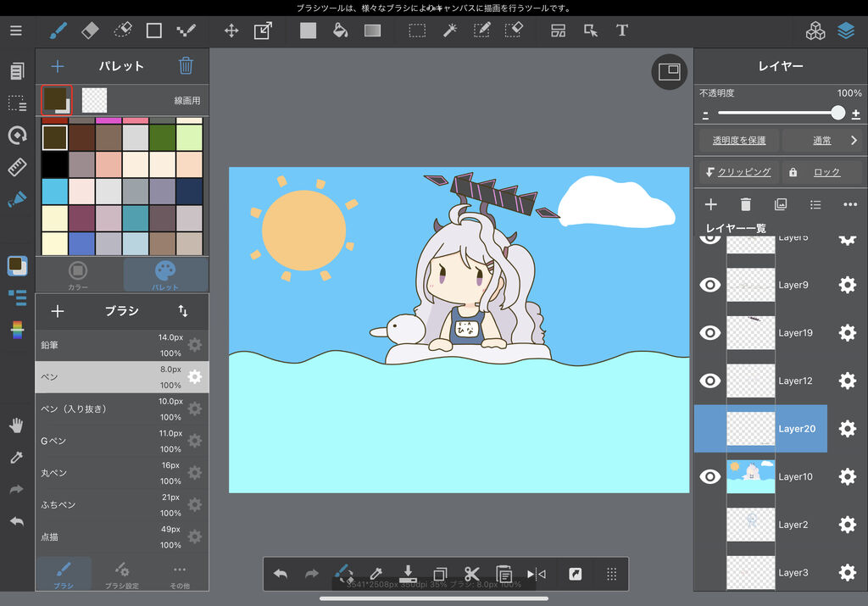Open the 通常 blend mode dropdown
The image size is (868, 606).
[821, 140]
